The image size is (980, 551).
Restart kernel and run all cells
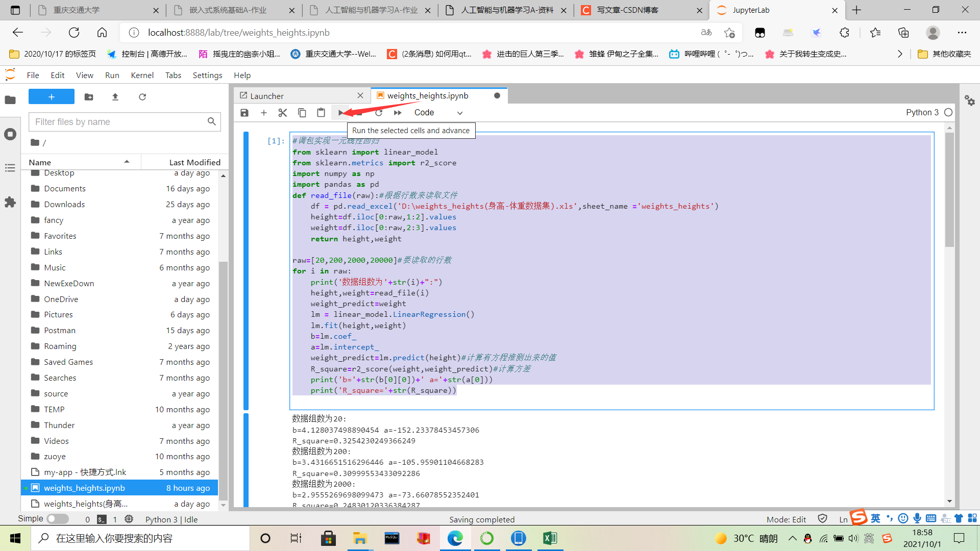[x=398, y=113]
